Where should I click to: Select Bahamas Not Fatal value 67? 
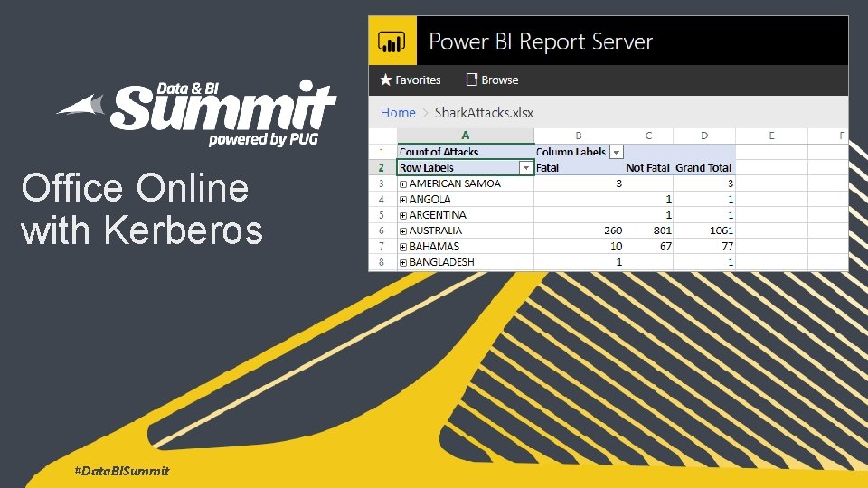tap(648, 247)
